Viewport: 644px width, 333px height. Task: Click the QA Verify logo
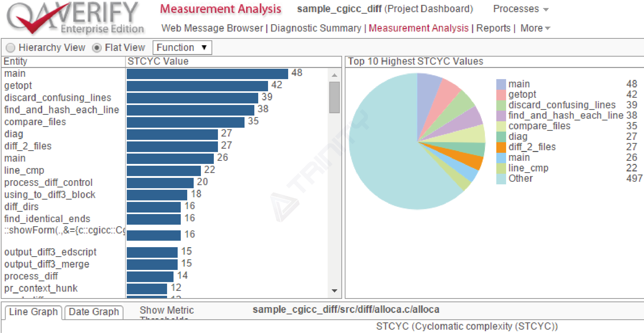(75, 18)
